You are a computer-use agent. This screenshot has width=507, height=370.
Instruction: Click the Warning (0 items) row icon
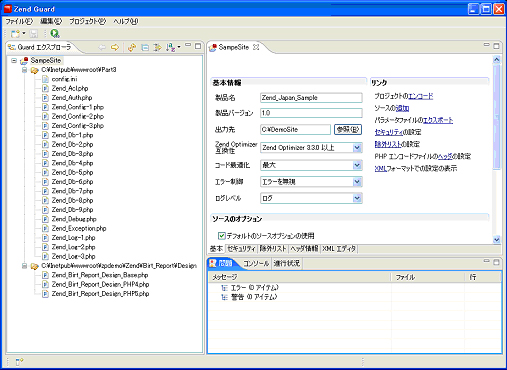coord(224,297)
